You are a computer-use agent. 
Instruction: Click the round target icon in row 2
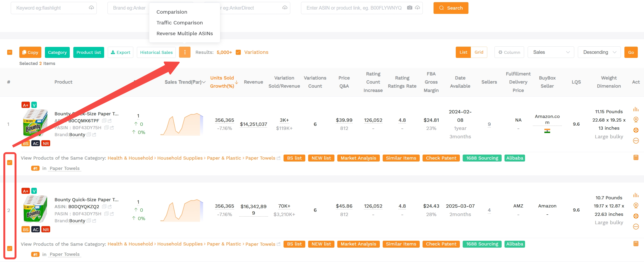point(636,216)
